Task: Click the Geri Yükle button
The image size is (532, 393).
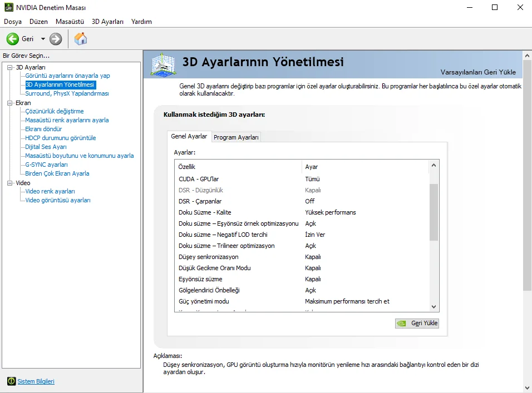Action: coord(417,323)
